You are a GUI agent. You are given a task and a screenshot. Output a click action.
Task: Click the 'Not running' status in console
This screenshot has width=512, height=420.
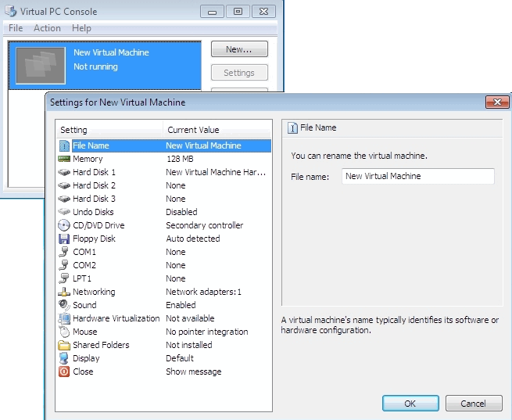pyautogui.click(x=95, y=66)
